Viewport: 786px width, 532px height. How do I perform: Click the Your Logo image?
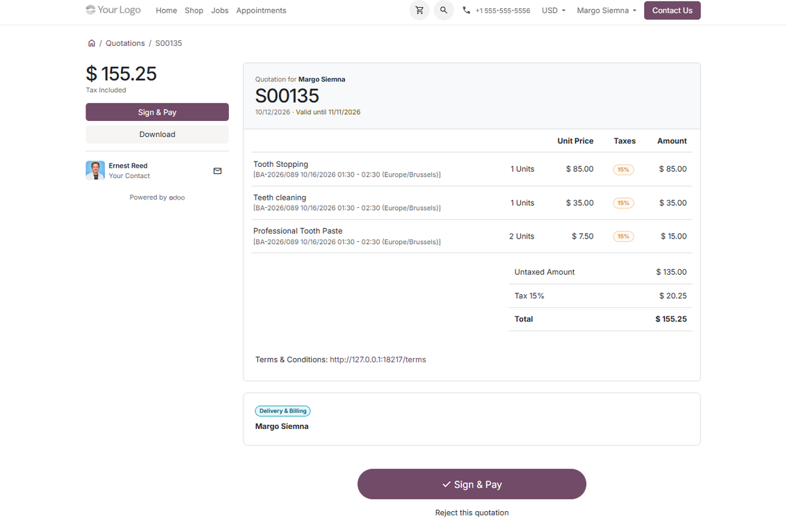(x=113, y=10)
